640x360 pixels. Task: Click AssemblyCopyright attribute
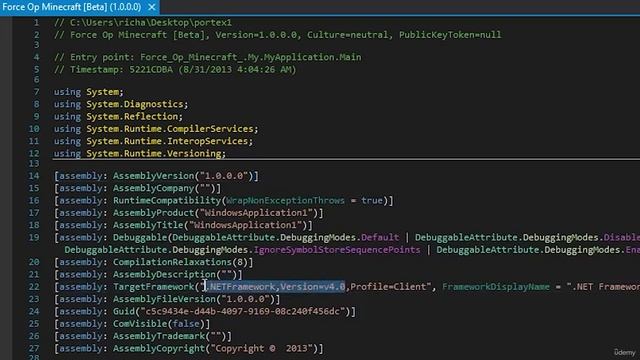pos(159,348)
